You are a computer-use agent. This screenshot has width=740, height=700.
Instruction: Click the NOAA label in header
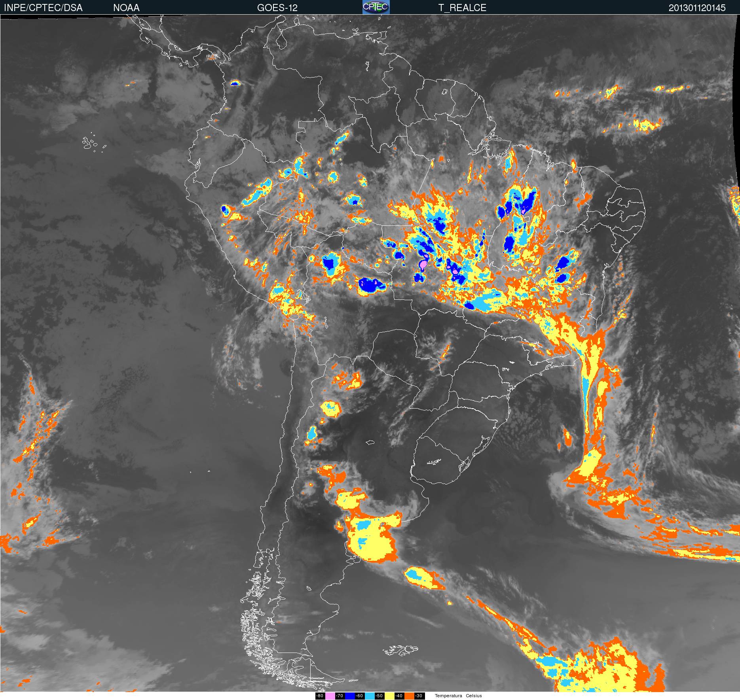(126, 8)
